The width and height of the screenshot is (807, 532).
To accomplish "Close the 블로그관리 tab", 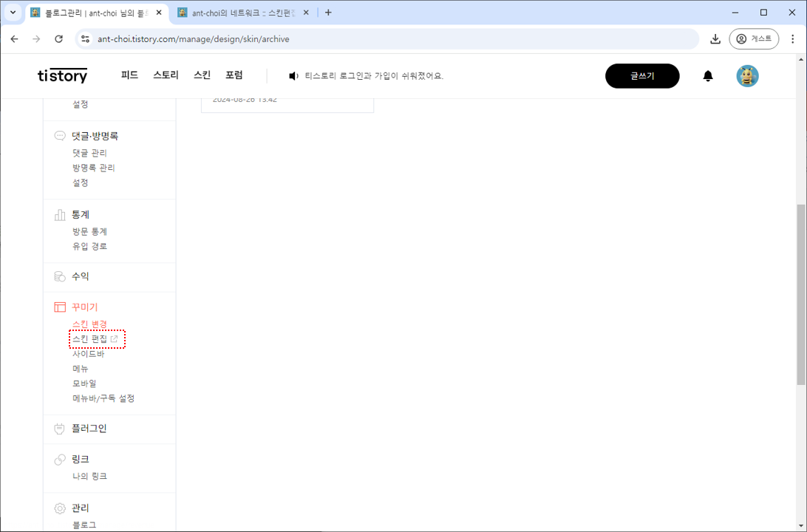I will [x=158, y=13].
